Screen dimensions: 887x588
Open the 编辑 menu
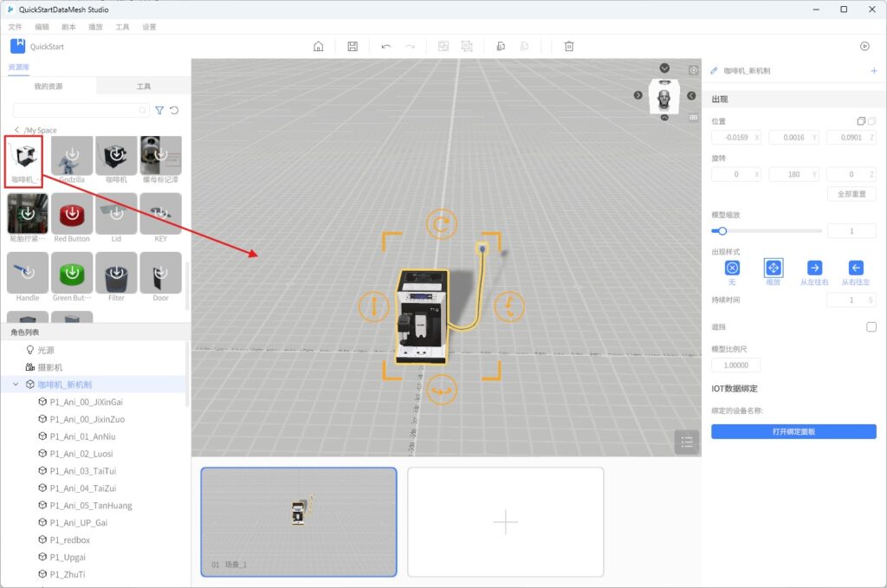point(42,27)
